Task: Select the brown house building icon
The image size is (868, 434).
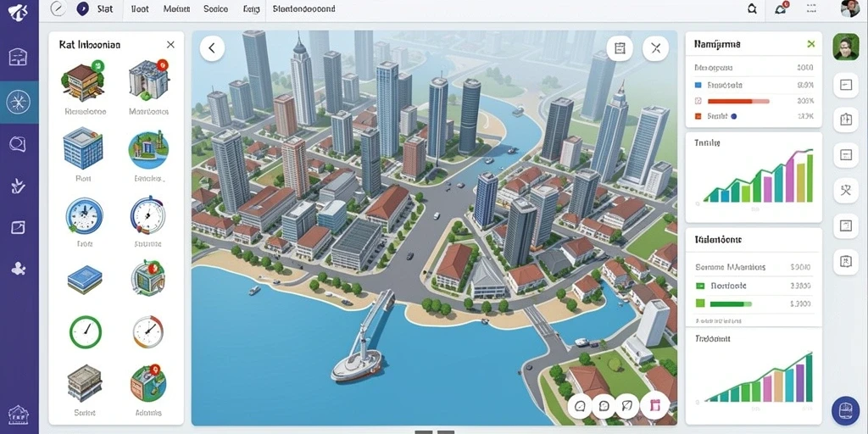Action: click(83, 81)
